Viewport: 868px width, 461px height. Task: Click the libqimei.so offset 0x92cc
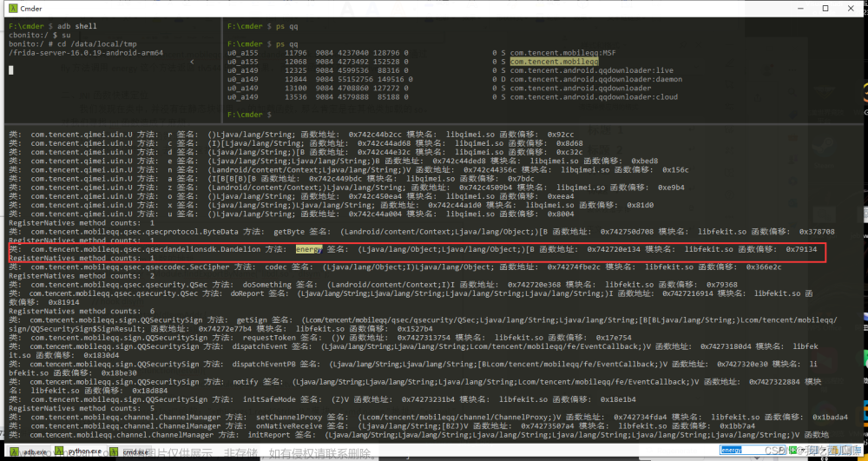point(560,135)
